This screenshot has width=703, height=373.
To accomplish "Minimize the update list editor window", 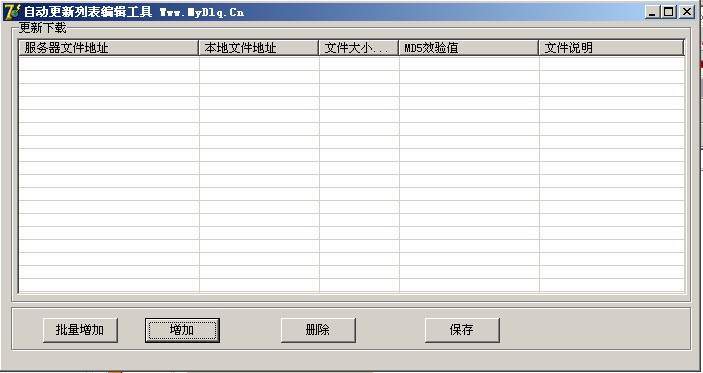I will point(652,12).
